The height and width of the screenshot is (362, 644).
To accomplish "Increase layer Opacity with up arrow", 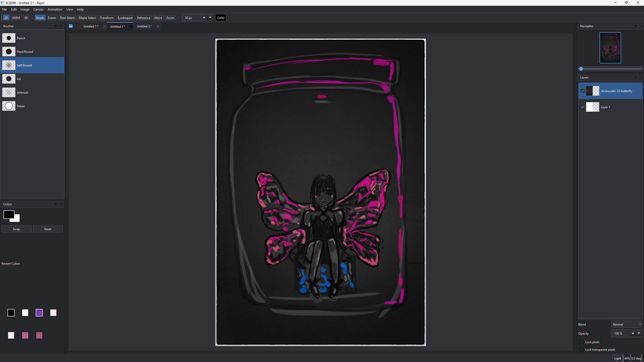I will (x=633, y=333).
